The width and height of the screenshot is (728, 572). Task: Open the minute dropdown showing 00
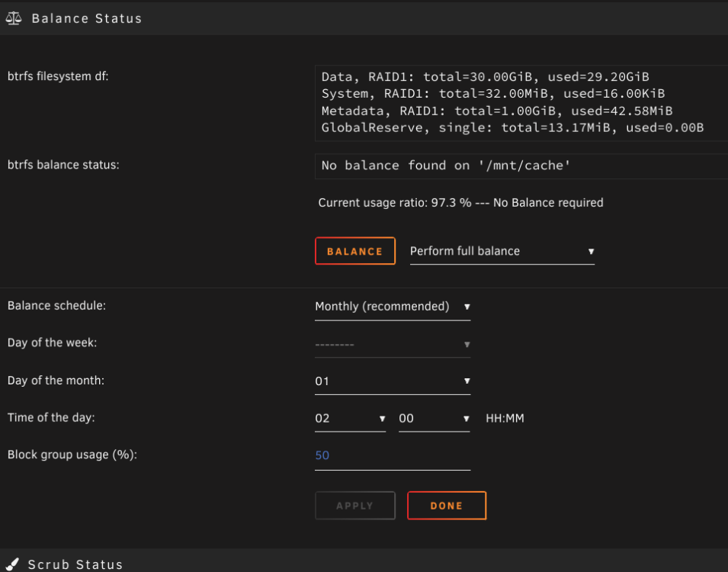coord(434,419)
